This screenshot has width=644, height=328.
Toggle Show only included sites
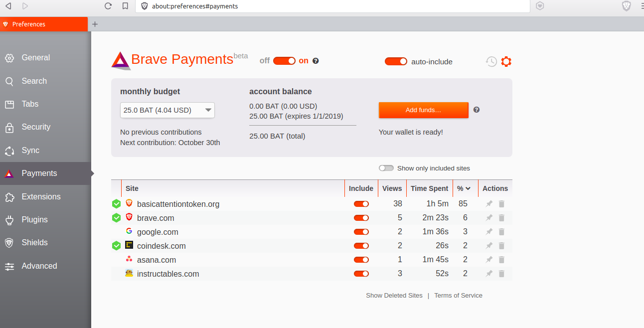(x=386, y=168)
